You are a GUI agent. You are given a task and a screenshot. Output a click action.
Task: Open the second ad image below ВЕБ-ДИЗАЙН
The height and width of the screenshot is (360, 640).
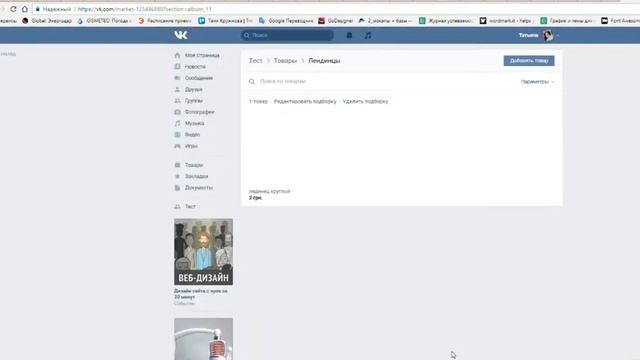tap(203, 339)
